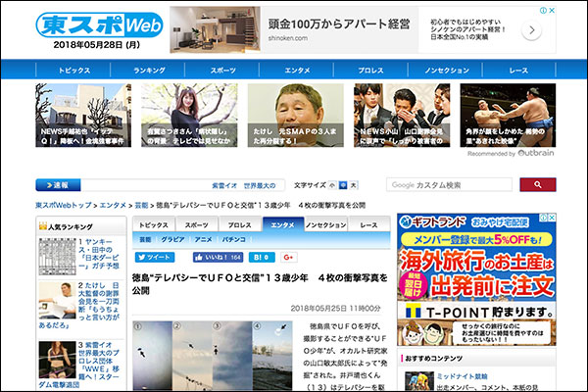This screenshot has width=588, height=392.
Task: Click the red search magnifier button
Action: click(x=537, y=184)
